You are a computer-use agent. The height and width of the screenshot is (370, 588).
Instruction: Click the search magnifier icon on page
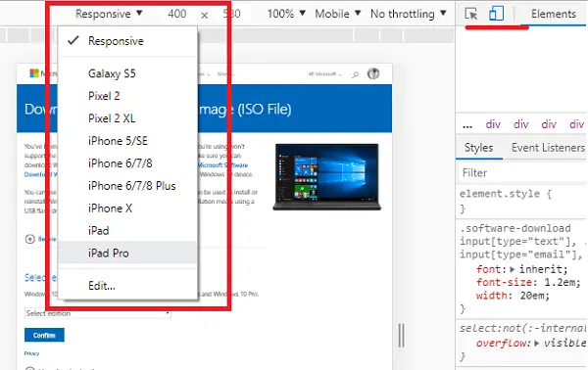[355, 74]
